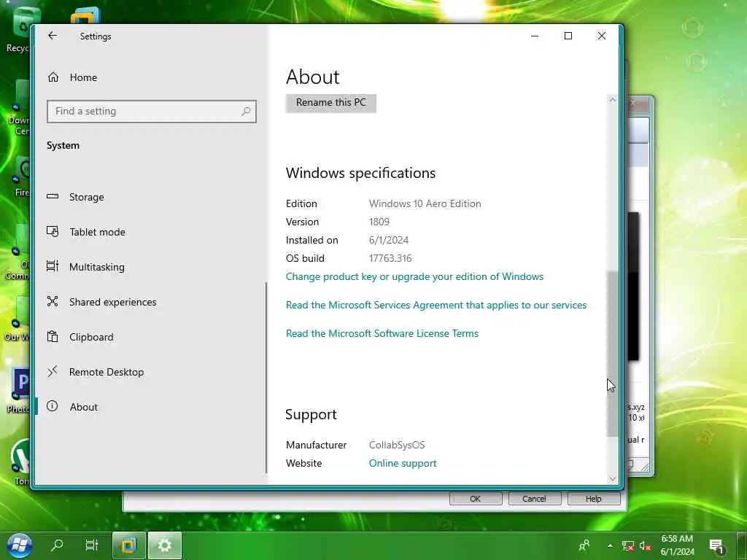Click the search magnifier in Find a setting
The width and height of the screenshot is (747, 560).
(x=246, y=112)
